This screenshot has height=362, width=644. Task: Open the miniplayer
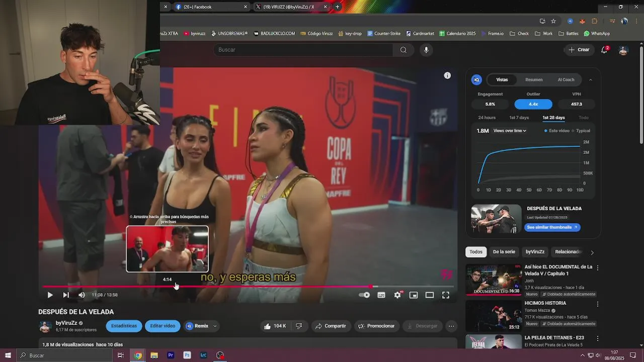414,295
